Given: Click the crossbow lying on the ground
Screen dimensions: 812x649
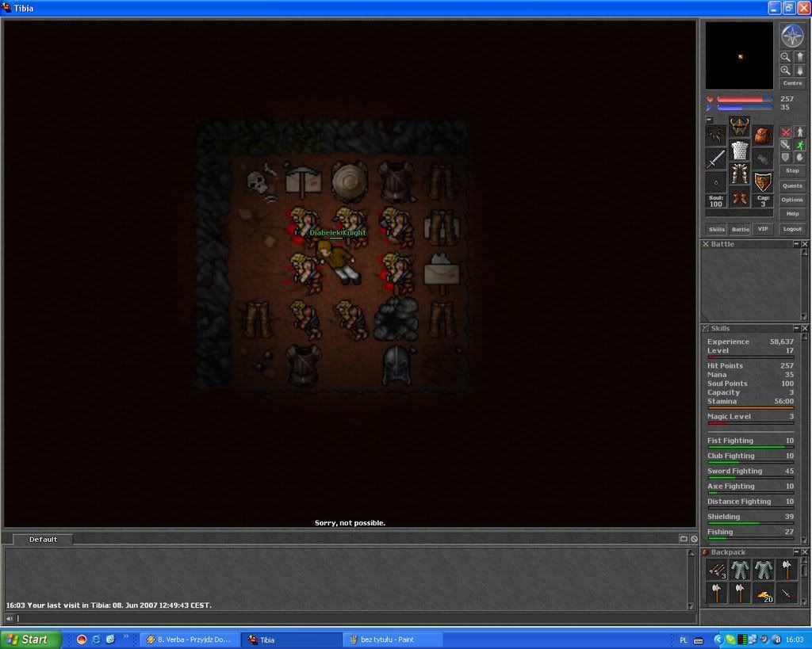Looking at the screenshot, I should click(303, 181).
